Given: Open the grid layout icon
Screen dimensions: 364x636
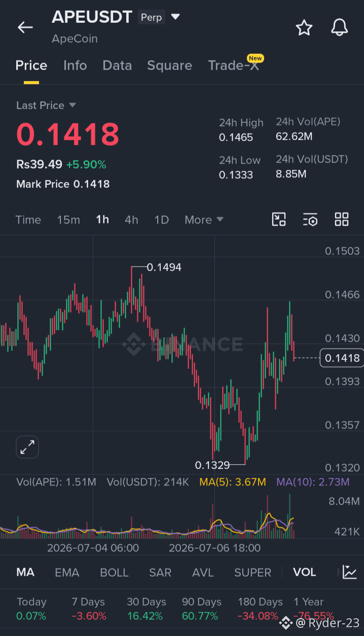Looking at the screenshot, I should coord(342,219).
